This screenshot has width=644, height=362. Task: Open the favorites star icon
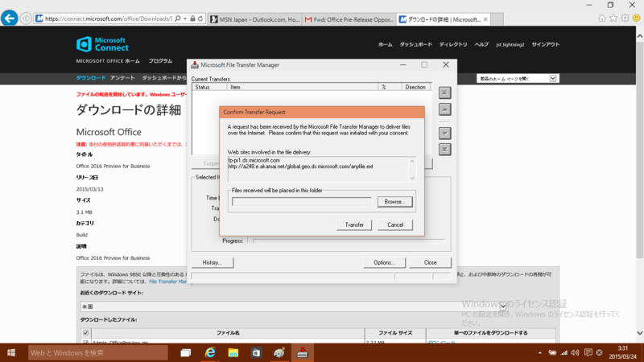[613, 18]
